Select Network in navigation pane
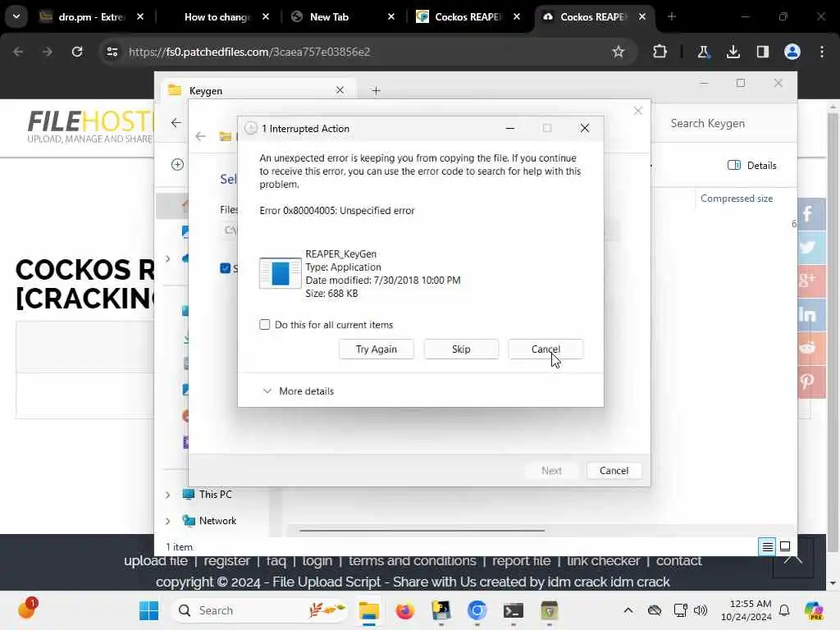 (209, 521)
